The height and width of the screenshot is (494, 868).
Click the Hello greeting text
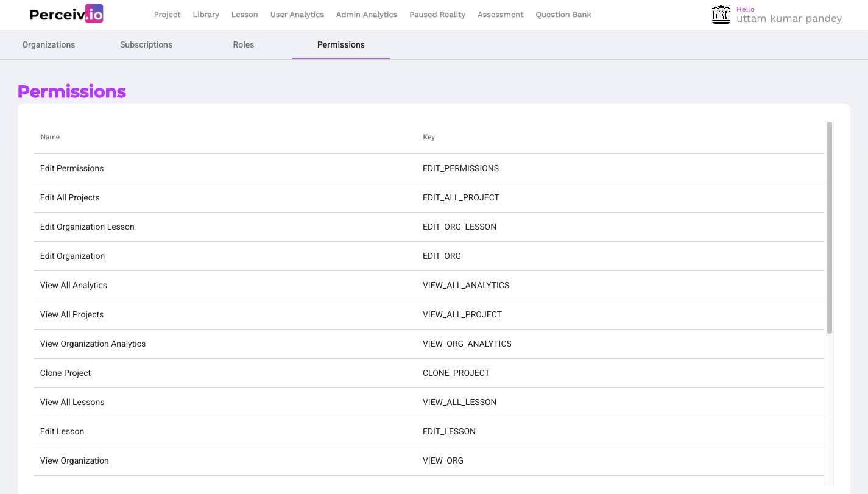746,9
